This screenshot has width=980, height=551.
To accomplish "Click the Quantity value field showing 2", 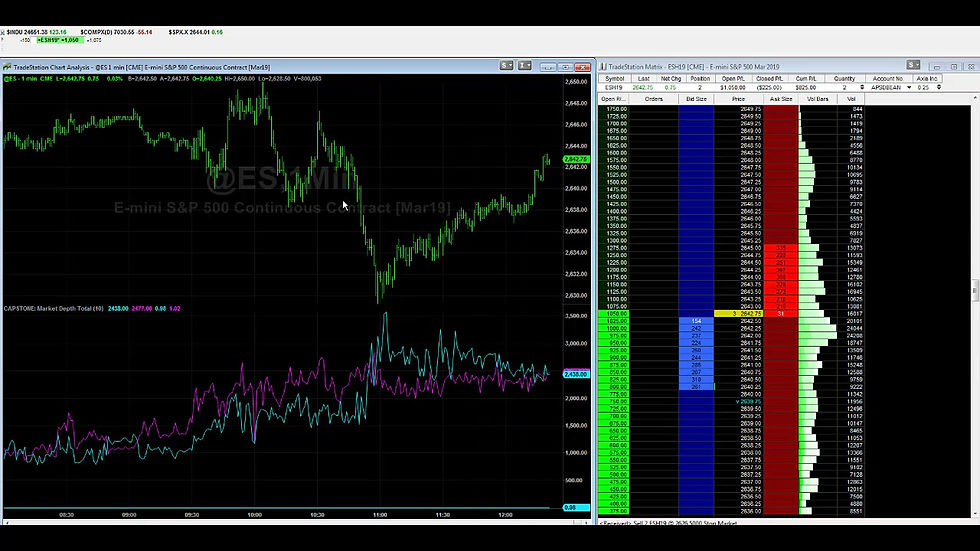I will (844, 87).
